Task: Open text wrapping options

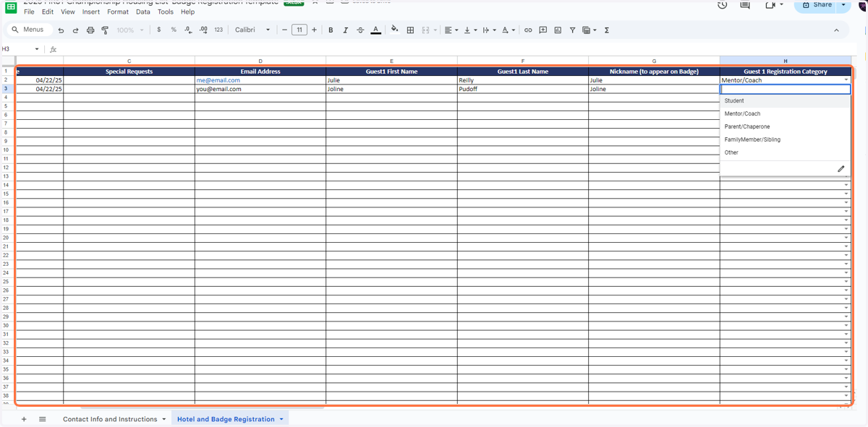Action: point(488,30)
